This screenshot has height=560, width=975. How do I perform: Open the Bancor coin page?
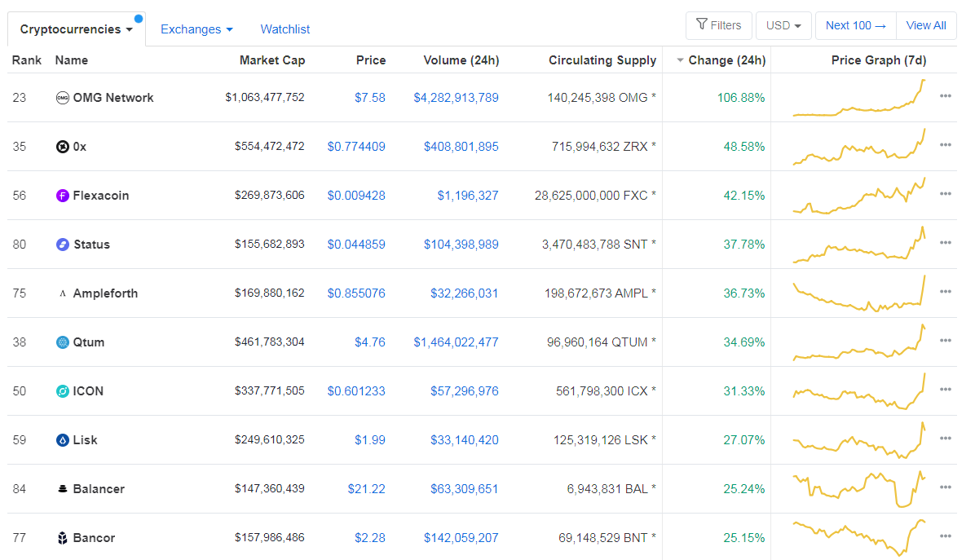94,538
